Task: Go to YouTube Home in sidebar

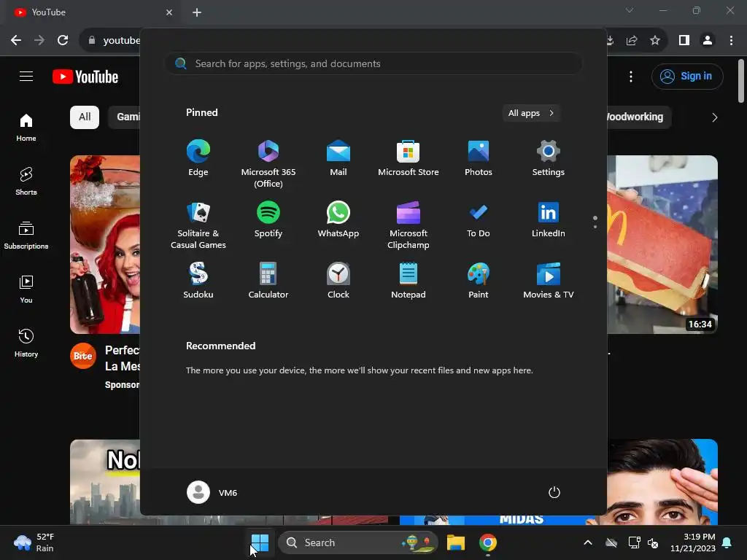Action: pyautogui.click(x=26, y=128)
